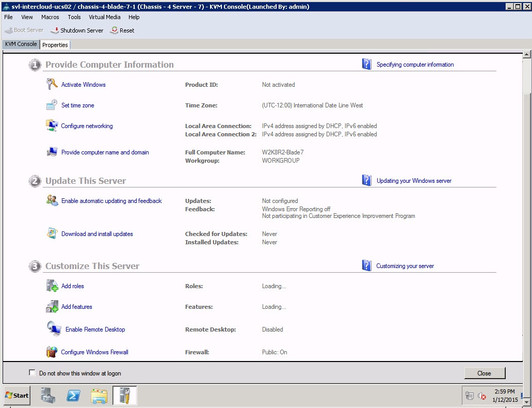Click the vertical scrollbar up arrow
532x408 pixels.
pyautogui.click(x=526, y=54)
